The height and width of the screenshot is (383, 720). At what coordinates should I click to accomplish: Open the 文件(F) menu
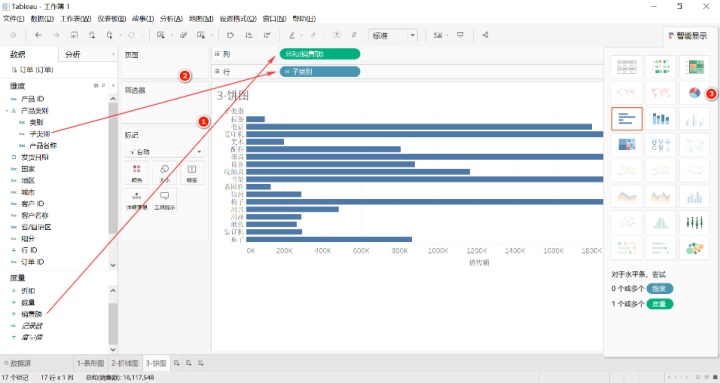tap(13, 18)
